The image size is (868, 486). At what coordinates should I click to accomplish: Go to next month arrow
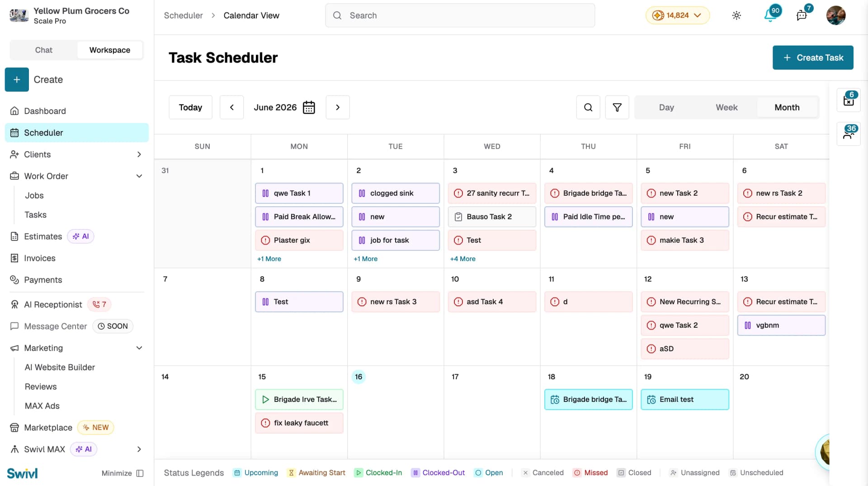click(338, 108)
